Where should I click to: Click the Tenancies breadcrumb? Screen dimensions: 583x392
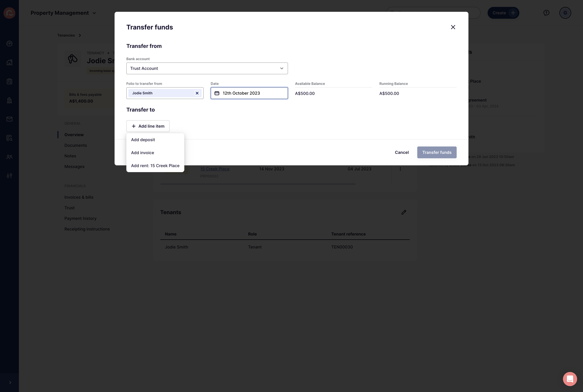point(66,35)
